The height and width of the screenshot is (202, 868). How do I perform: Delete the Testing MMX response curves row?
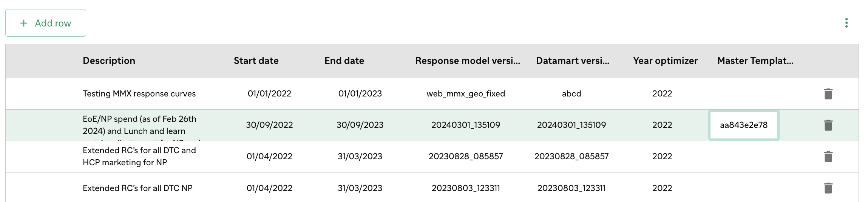coord(828,94)
